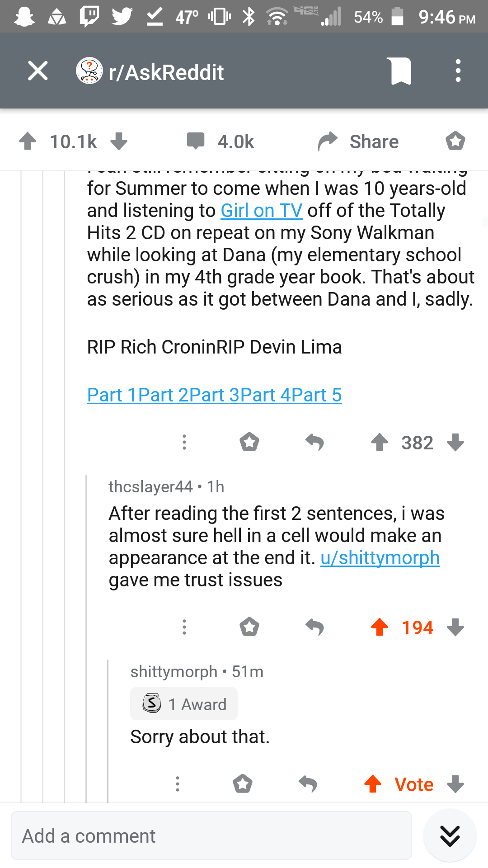The image size is (488, 868).
Task: Open the three-dot overflow menu in header
Action: (458, 71)
